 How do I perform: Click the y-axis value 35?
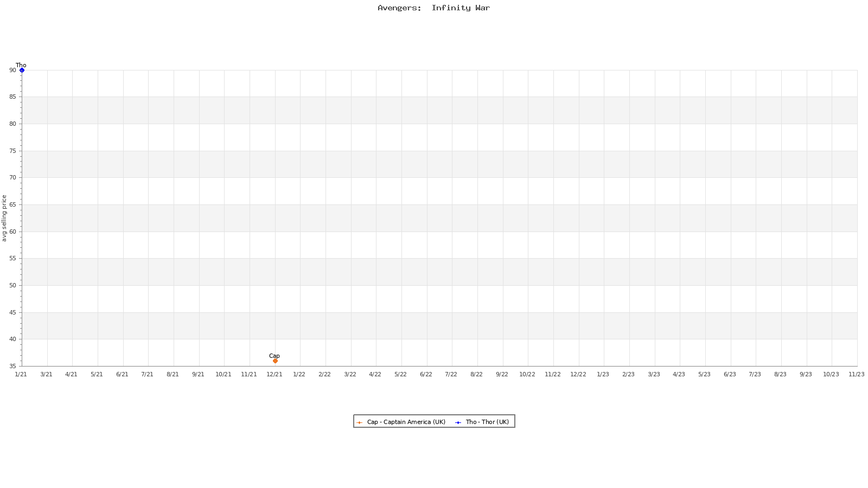12,366
